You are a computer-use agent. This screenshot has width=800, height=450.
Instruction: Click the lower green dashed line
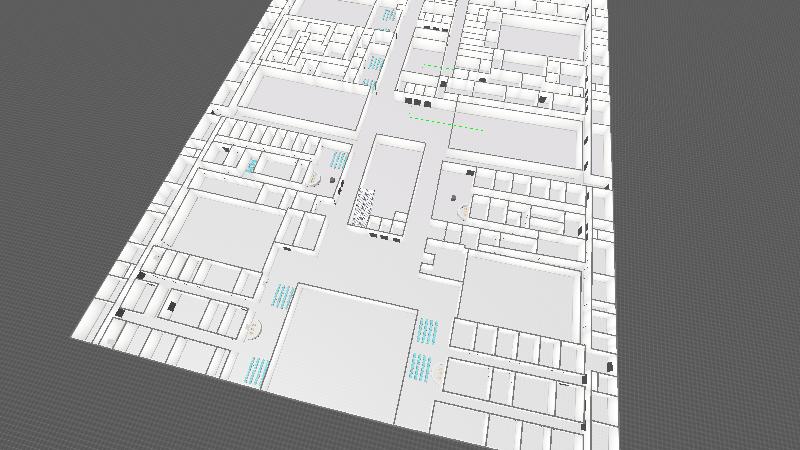pyautogui.click(x=446, y=123)
